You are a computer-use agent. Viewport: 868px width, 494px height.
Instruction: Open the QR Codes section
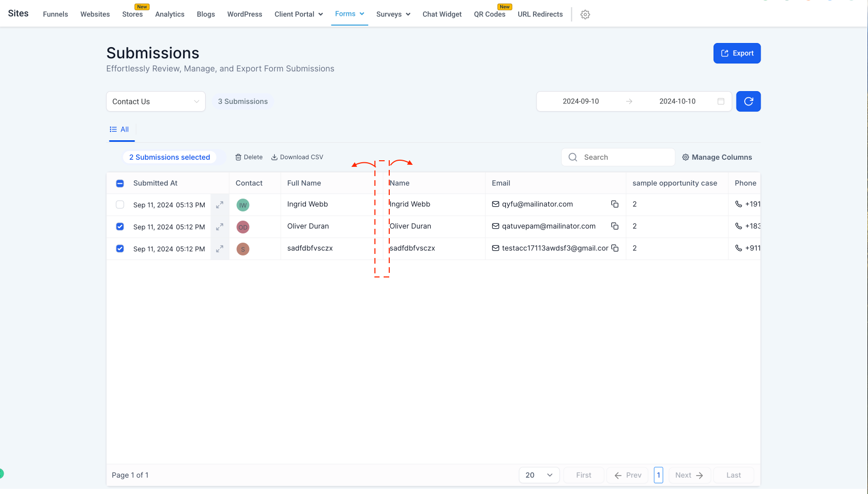tap(489, 14)
